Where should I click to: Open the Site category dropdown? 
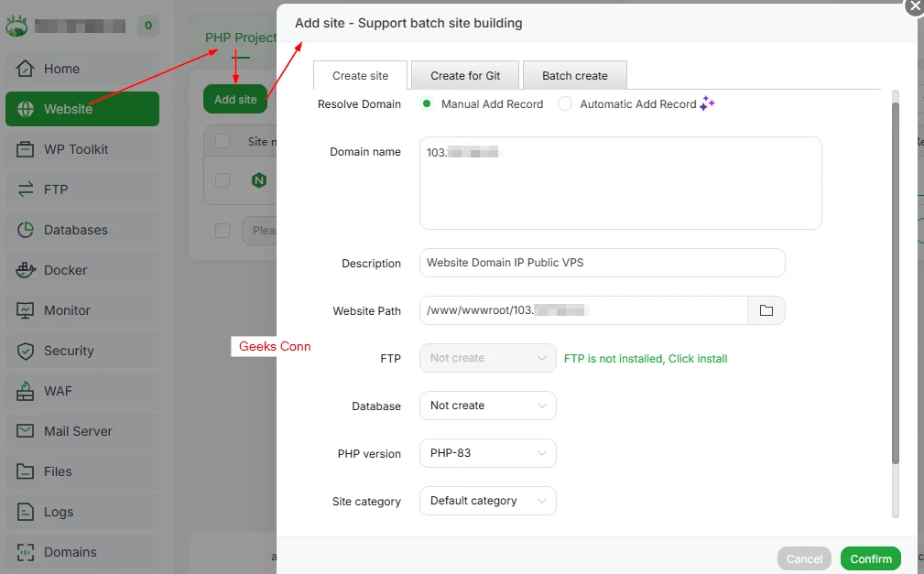[487, 501]
